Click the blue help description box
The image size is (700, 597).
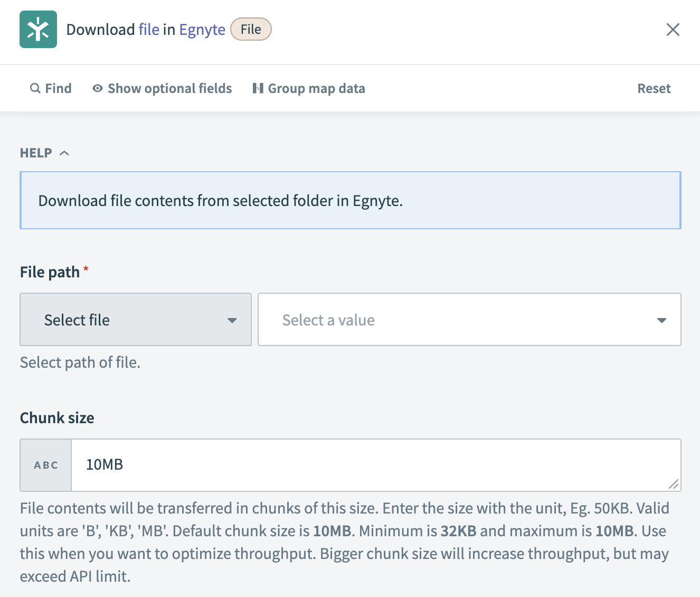tap(350, 200)
